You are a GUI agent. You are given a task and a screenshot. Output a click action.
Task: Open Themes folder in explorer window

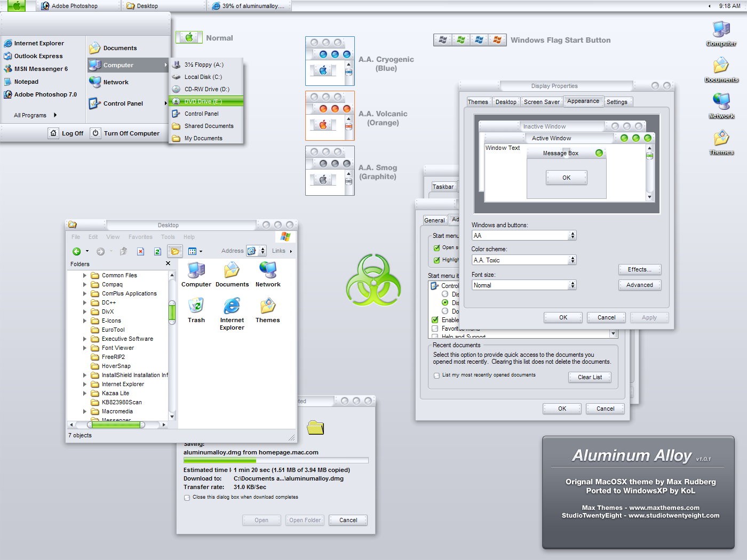click(x=268, y=310)
